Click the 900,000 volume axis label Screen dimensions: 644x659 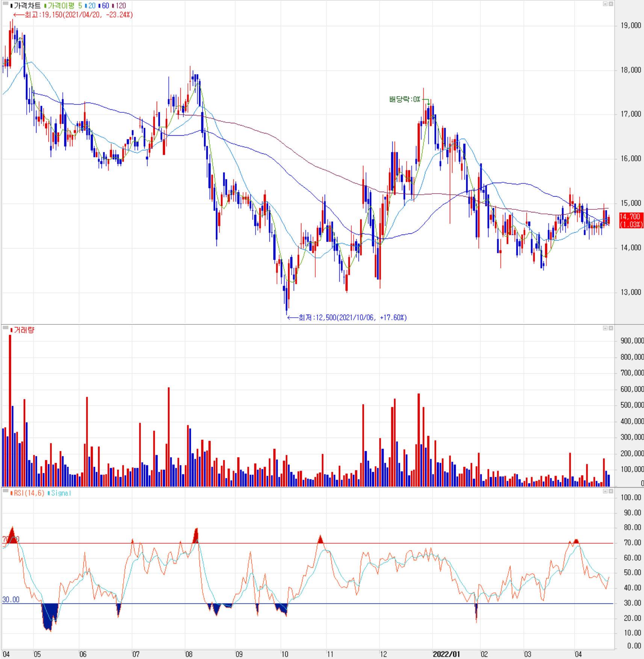tap(632, 341)
